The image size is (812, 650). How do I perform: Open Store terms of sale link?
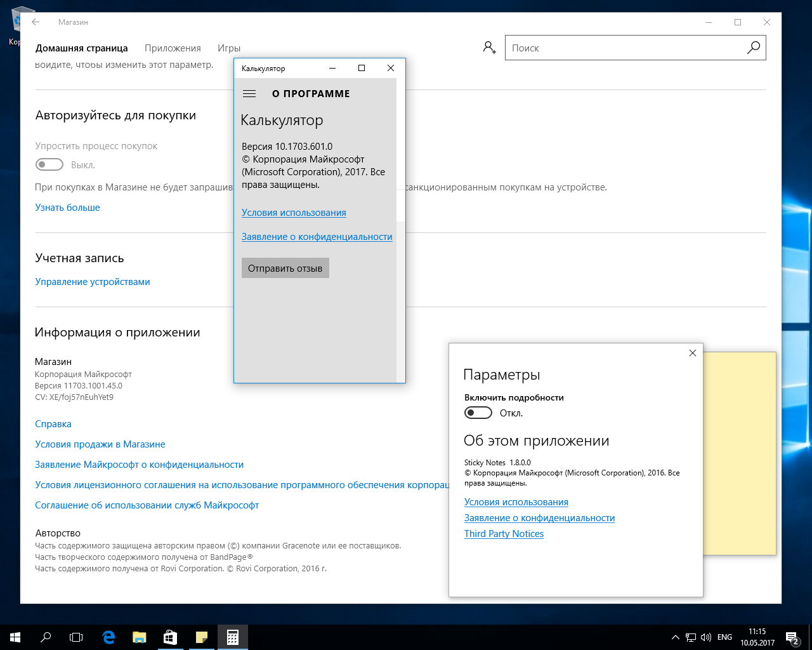point(100,444)
